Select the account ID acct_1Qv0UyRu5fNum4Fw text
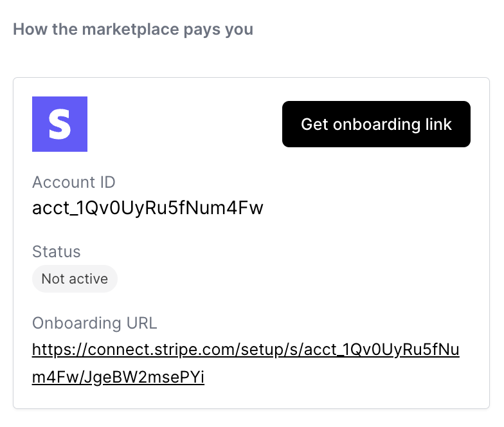Image resolution: width=504 pixels, height=427 pixels. [148, 208]
